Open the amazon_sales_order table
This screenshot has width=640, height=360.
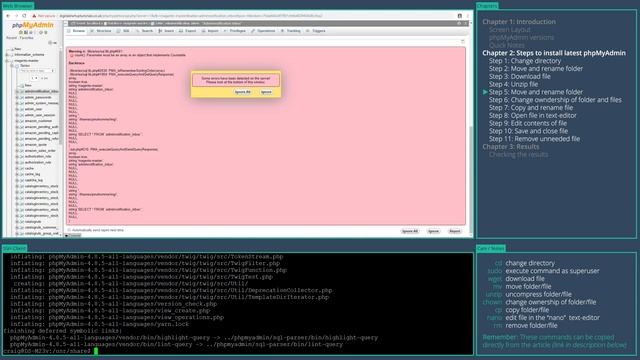coord(40,151)
